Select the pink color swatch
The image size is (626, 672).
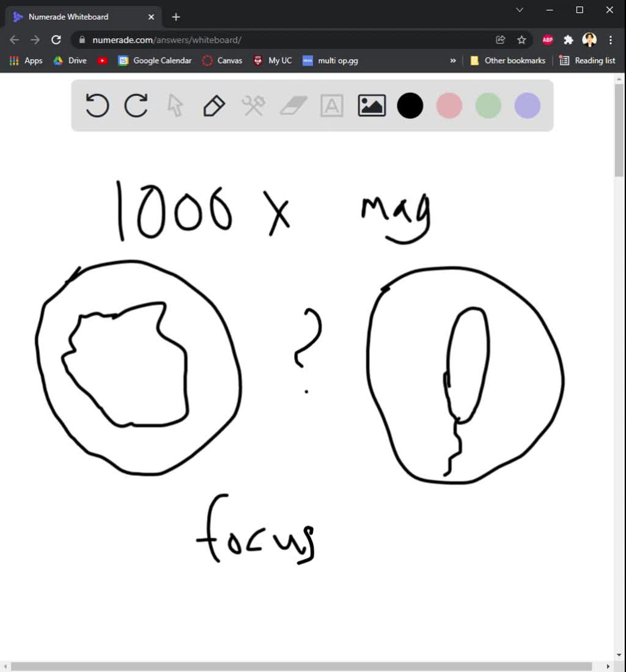pos(449,105)
